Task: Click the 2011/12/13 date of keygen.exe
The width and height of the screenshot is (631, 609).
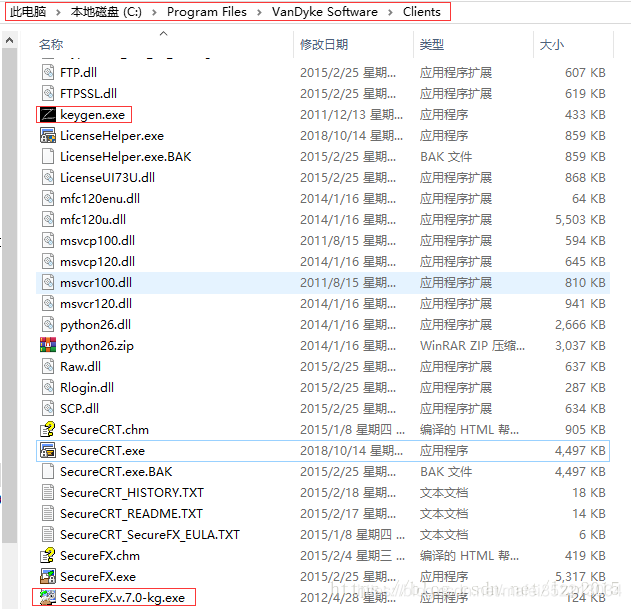Action: [x=351, y=115]
